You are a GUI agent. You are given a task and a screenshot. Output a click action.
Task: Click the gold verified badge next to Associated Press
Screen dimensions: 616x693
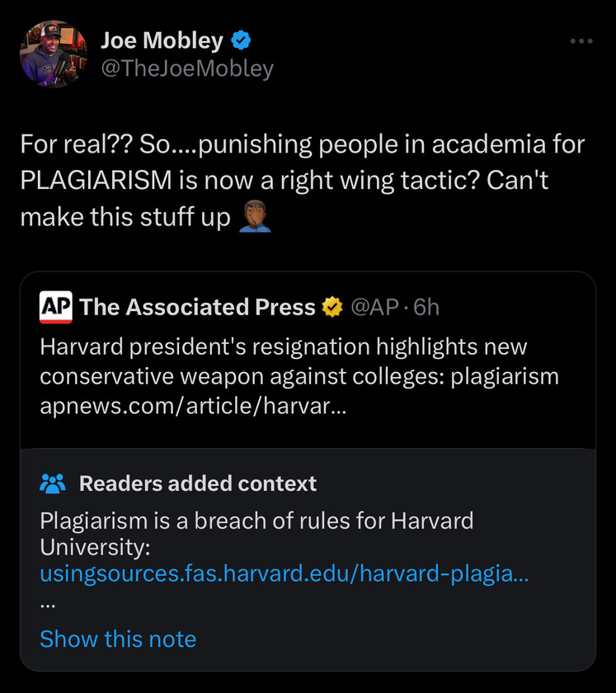[x=332, y=307]
